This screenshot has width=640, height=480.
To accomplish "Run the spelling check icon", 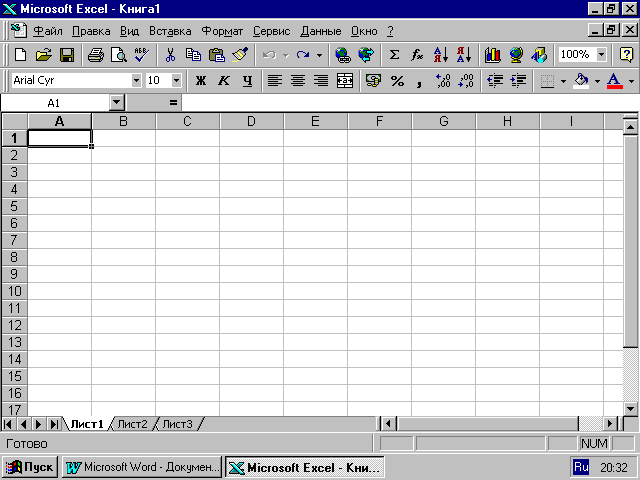I will point(141,55).
